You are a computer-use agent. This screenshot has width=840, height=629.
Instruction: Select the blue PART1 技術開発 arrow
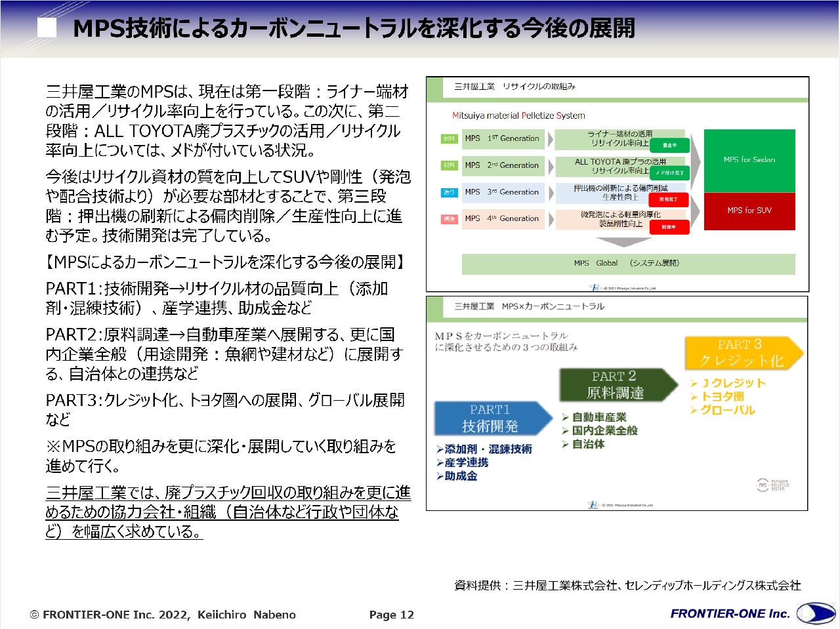[x=492, y=418]
